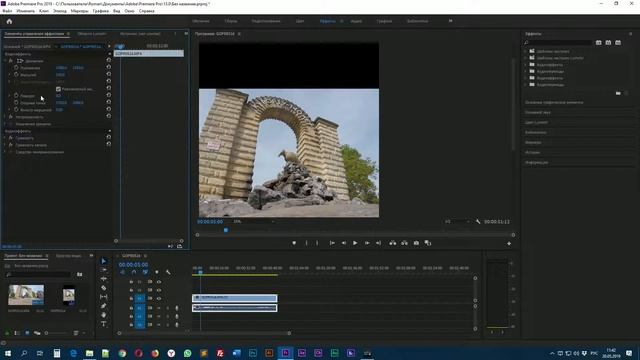Screen dimensions: 640x360
Task: Click new bin icon in Effects panel
Action: (618, 93)
